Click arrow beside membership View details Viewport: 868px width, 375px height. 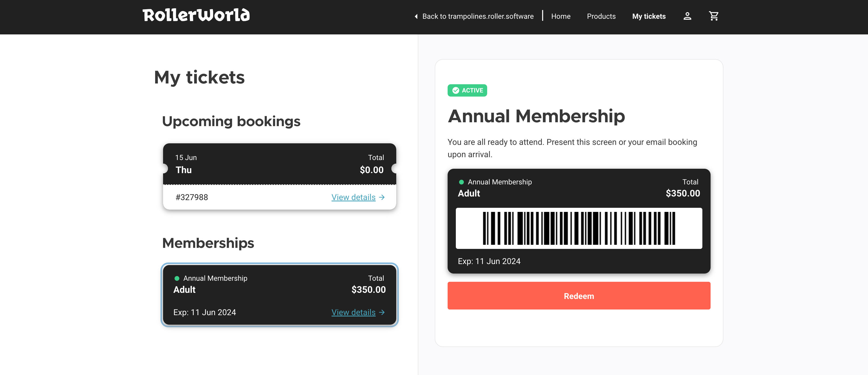382,313
